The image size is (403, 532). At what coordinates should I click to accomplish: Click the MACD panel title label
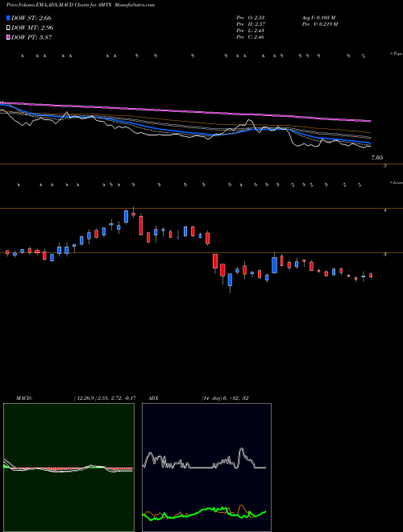pos(24,398)
